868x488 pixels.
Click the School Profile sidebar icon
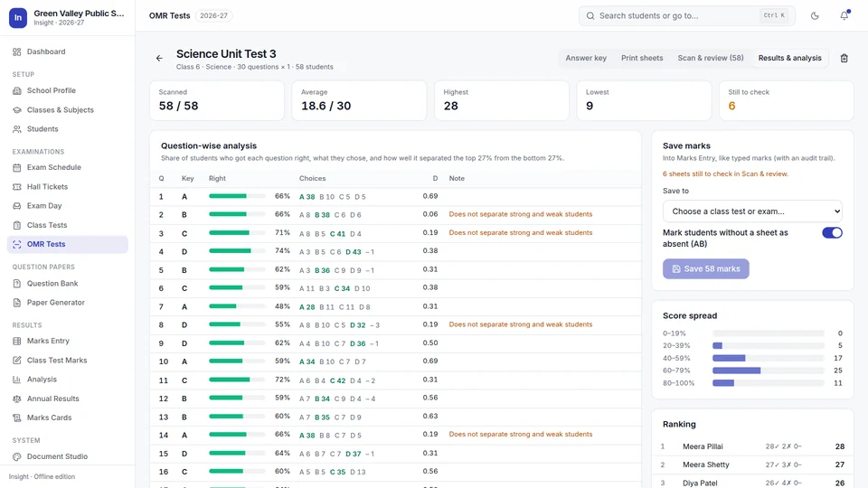tap(16, 90)
